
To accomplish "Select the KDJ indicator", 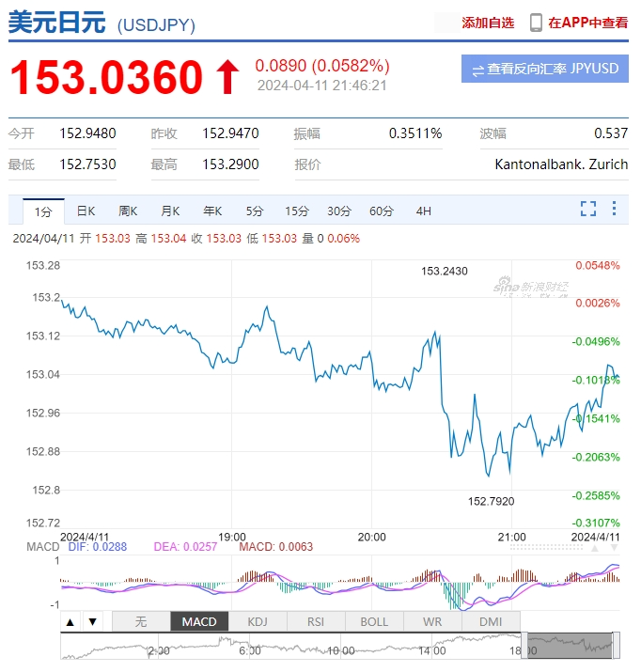I will (x=258, y=622).
